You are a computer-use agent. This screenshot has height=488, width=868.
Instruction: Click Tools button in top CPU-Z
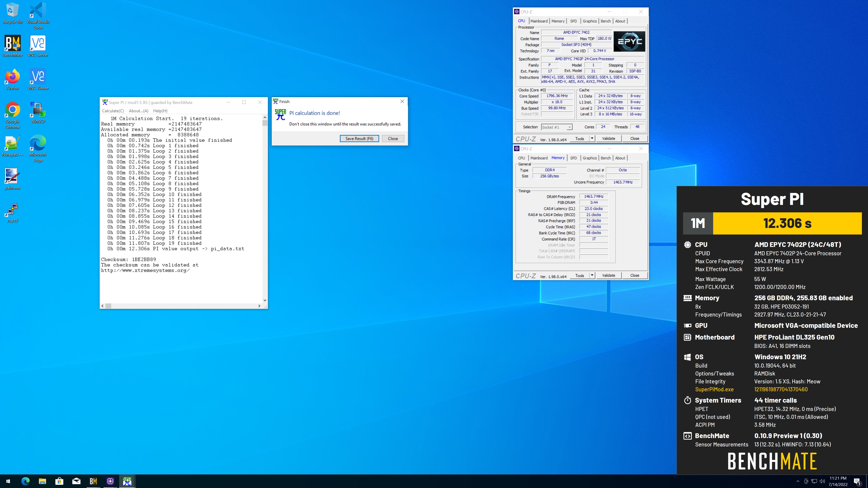pos(580,138)
